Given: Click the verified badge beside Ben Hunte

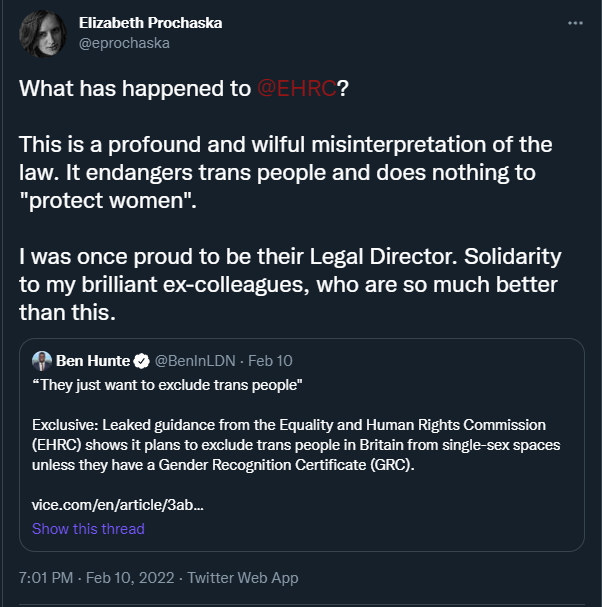Looking at the screenshot, I should [x=141, y=361].
